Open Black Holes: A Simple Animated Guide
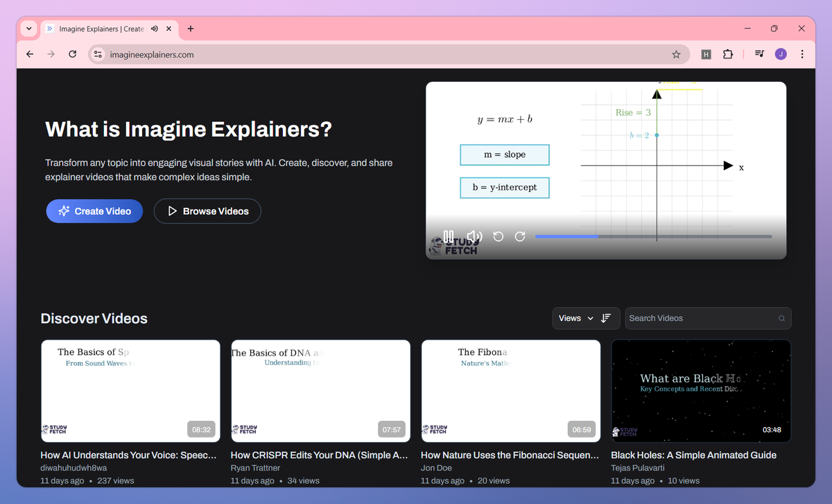This screenshot has width=832, height=504. click(x=693, y=455)
